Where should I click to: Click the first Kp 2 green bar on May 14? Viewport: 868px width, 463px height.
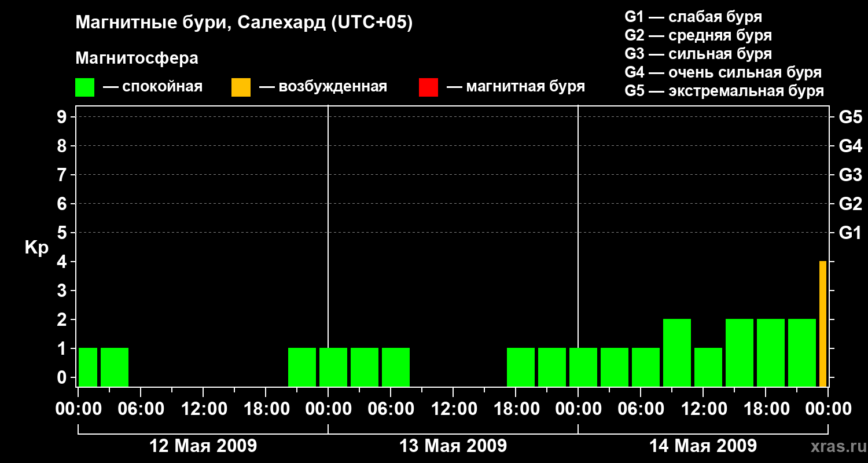pos(676,352)
